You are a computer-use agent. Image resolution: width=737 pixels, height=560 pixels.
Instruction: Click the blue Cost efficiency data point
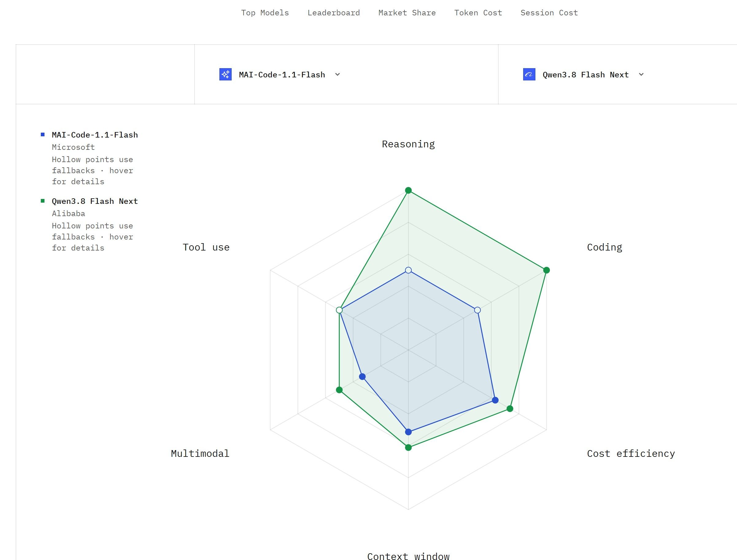point(495,400)
